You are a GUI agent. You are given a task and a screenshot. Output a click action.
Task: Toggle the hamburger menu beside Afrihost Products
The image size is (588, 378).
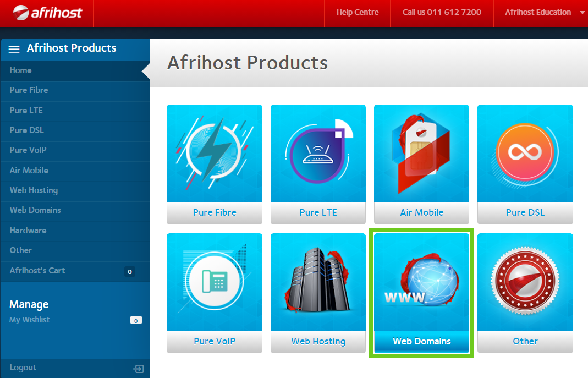[14, 49]
